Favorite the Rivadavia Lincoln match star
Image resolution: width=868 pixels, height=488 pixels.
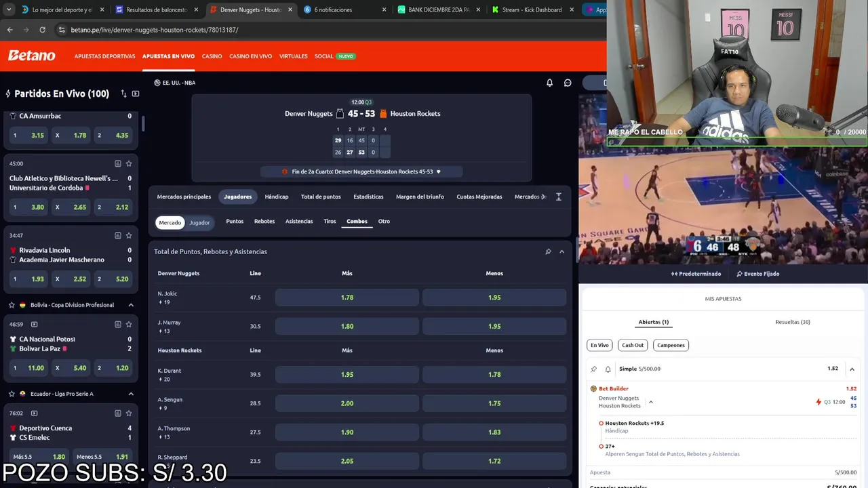(x=129, y=235)
